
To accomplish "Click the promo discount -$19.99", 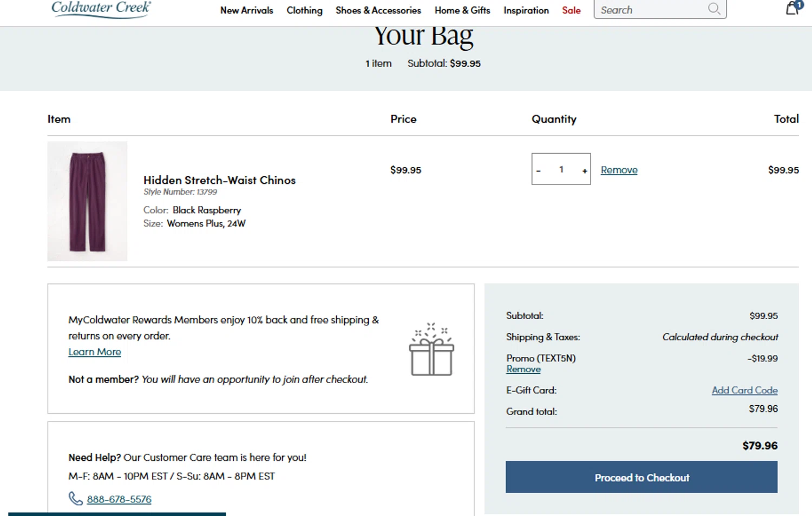I will pyautogui.click(x=762, y=358).
